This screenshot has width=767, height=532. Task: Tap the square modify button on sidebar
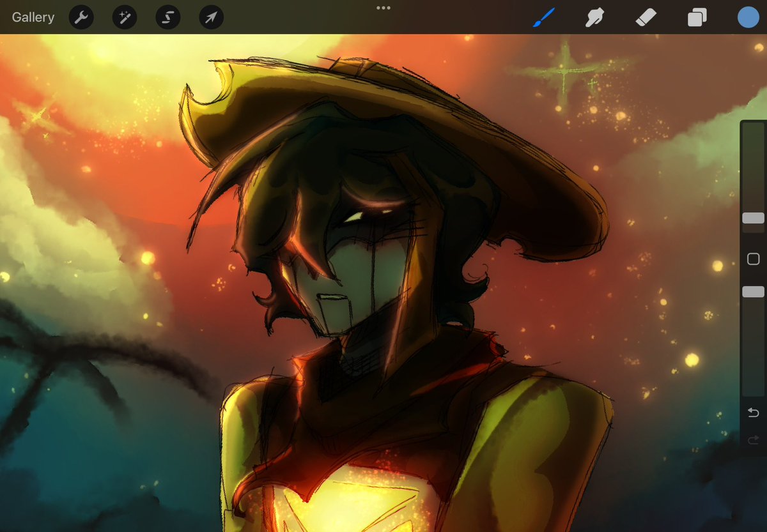[753, 259]
